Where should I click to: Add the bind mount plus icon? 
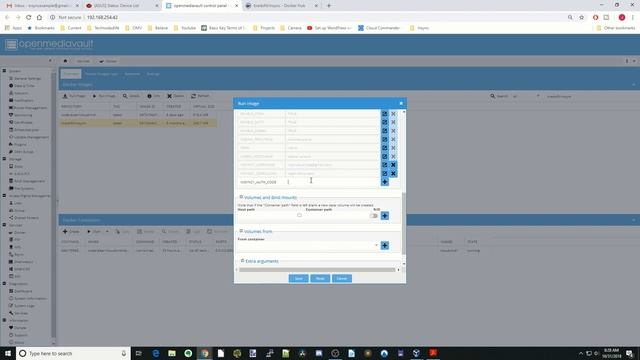pos(384,216)
